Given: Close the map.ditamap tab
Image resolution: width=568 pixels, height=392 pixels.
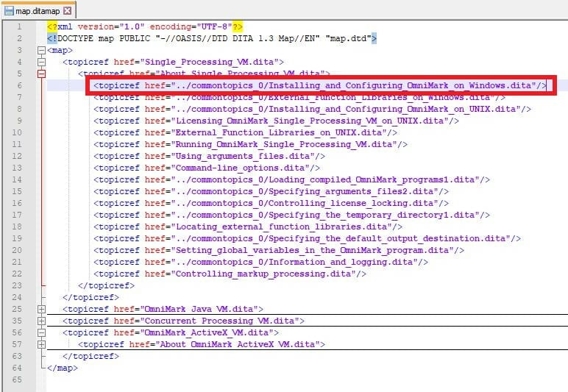Looking at the screenshot, I should coord(68,11).
